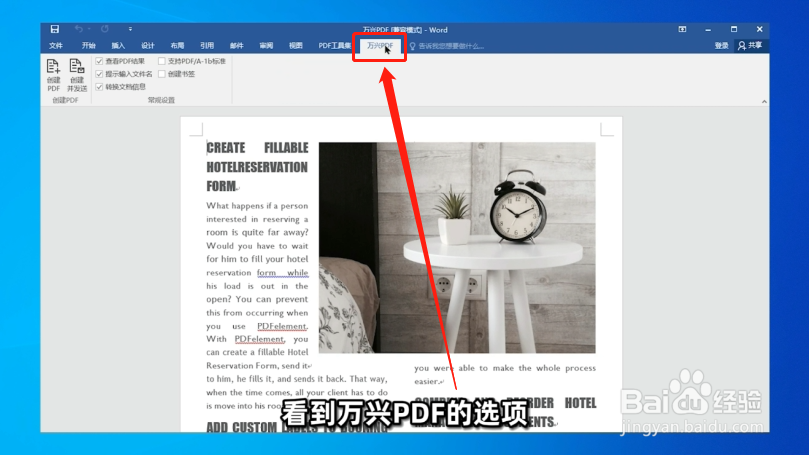Click the Tell me search box
The image size is (809, 455).
tap(451, 46)
